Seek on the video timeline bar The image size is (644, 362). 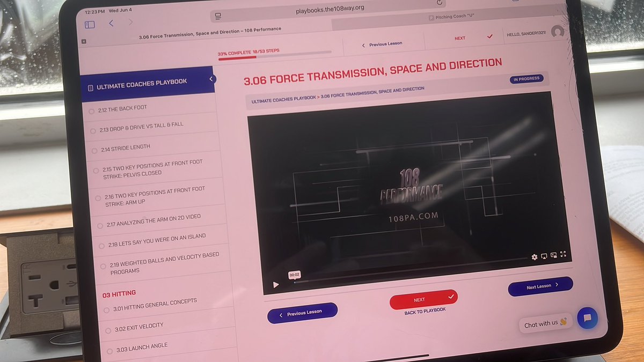point(411,270)
